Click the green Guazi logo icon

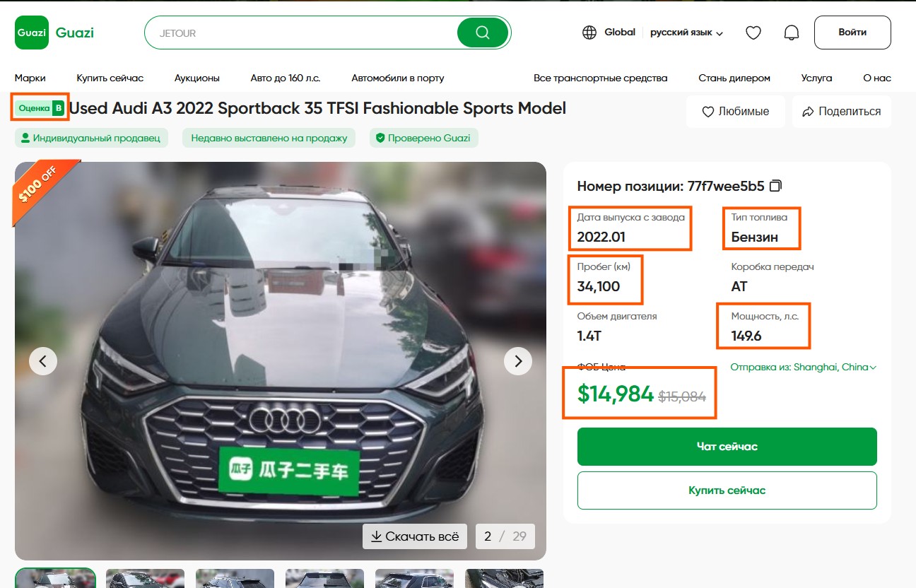point(32,33)
